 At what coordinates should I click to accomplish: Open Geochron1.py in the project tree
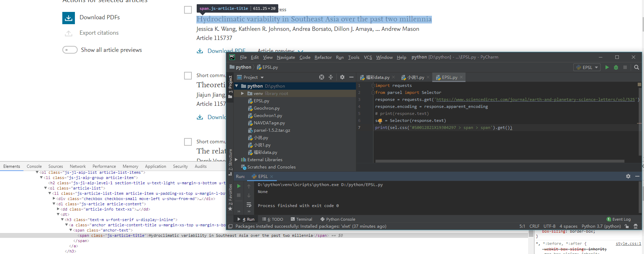coord(268,116)
